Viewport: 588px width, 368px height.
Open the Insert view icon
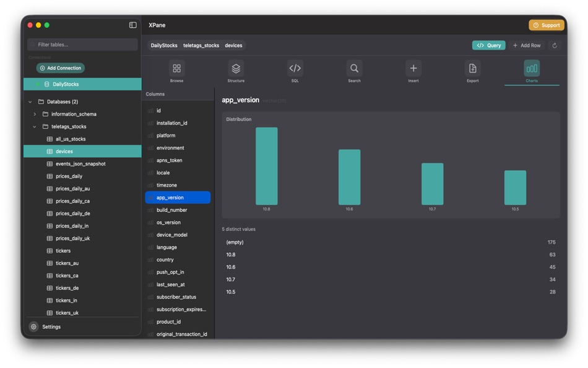[x=413, y=69]
